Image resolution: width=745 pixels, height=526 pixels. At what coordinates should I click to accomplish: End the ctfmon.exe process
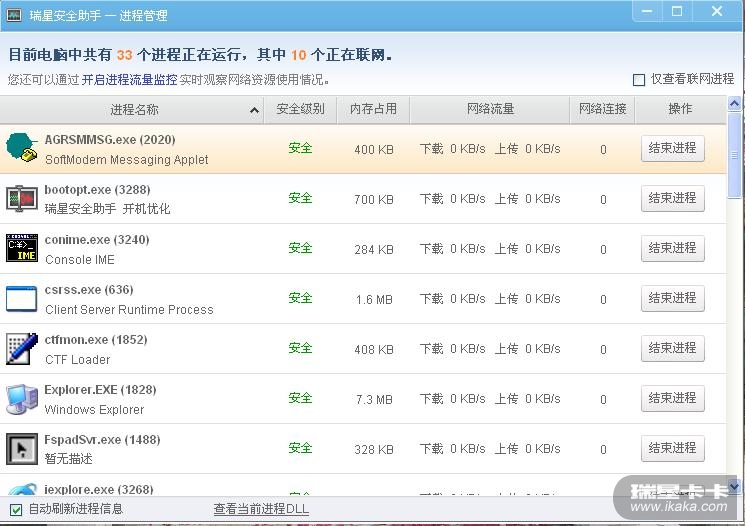pos(672,348)
